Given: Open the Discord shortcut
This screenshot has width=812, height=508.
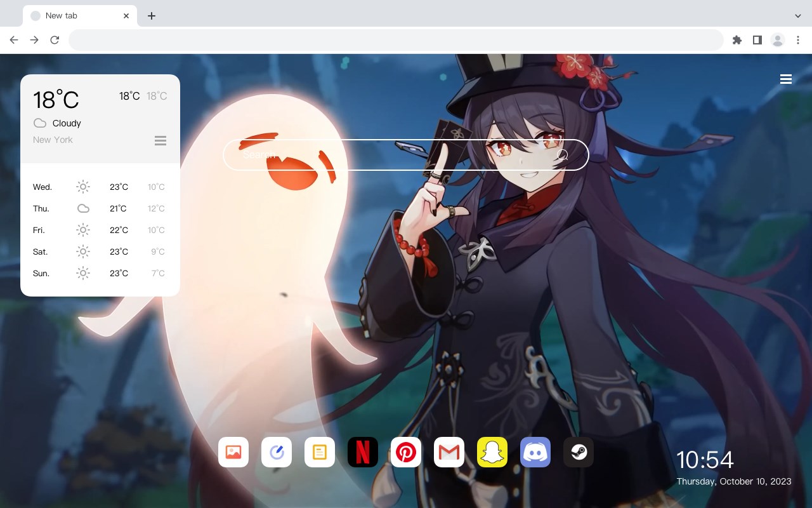Looking at the screenshot, I should 535,452.
